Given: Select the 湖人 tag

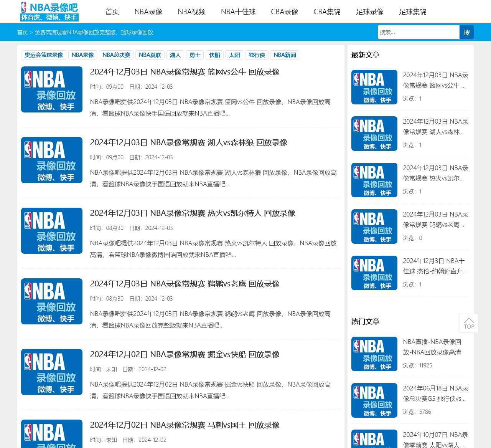Looking at the screenshot, I should point(175,55).
